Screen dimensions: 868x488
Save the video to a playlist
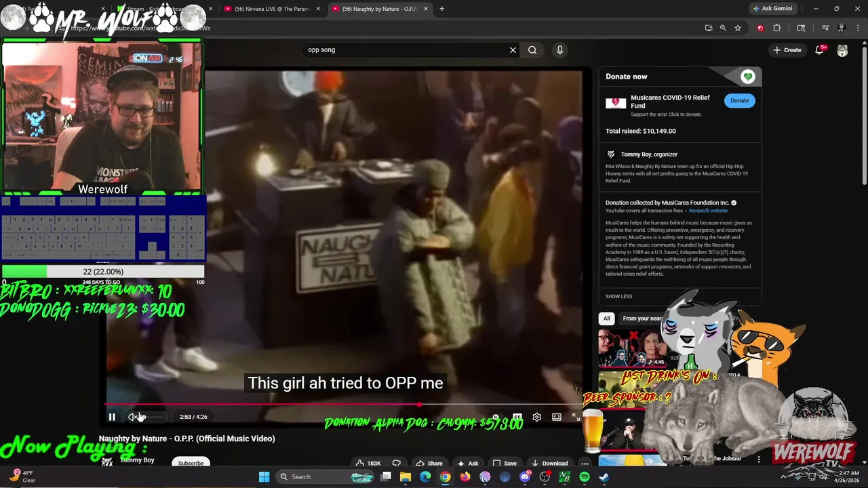pos(505,464)
